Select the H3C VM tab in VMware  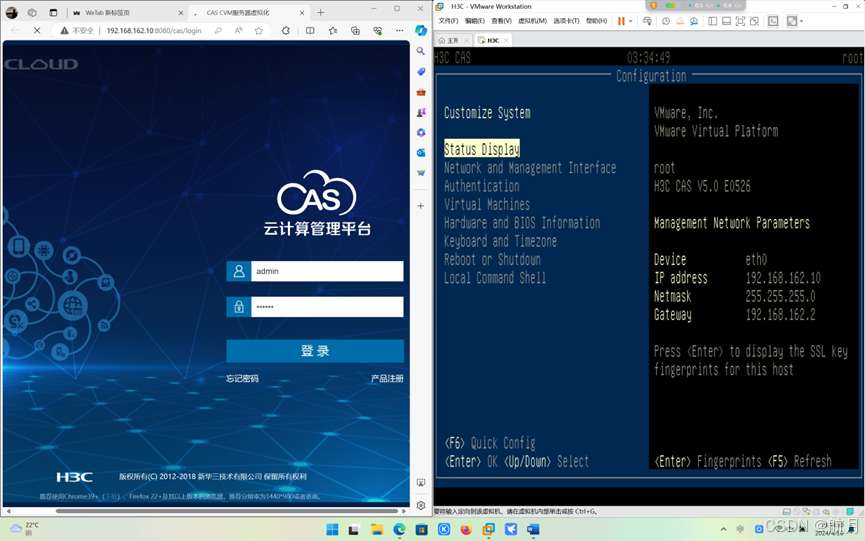(493, 40)
